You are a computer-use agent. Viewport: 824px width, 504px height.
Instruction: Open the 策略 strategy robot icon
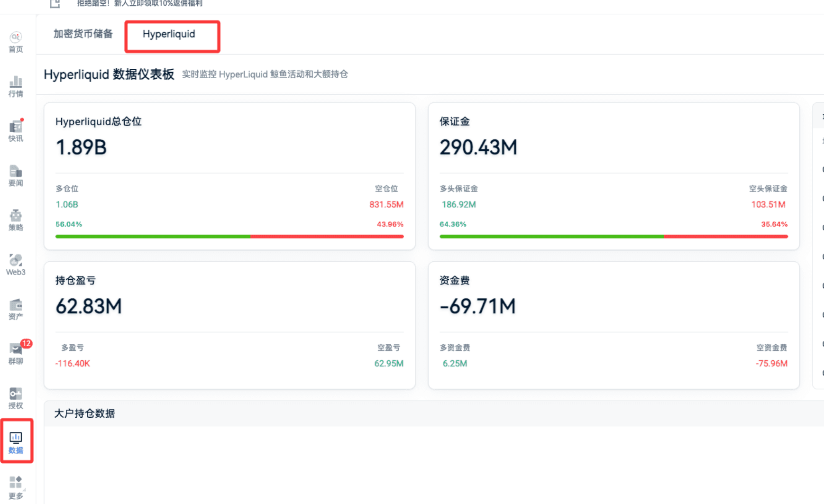[x=16, y=220]
